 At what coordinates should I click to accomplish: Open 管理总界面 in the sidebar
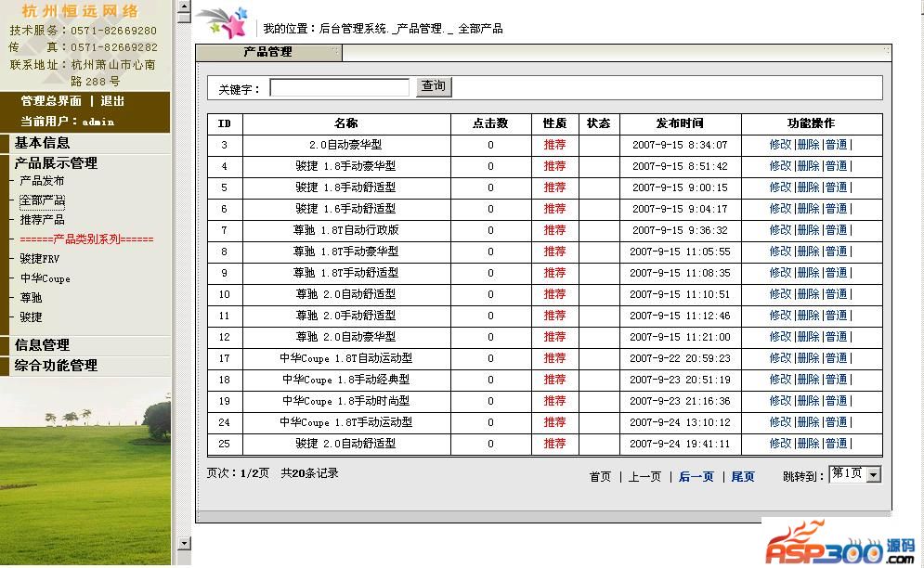(x=51, y=101)
